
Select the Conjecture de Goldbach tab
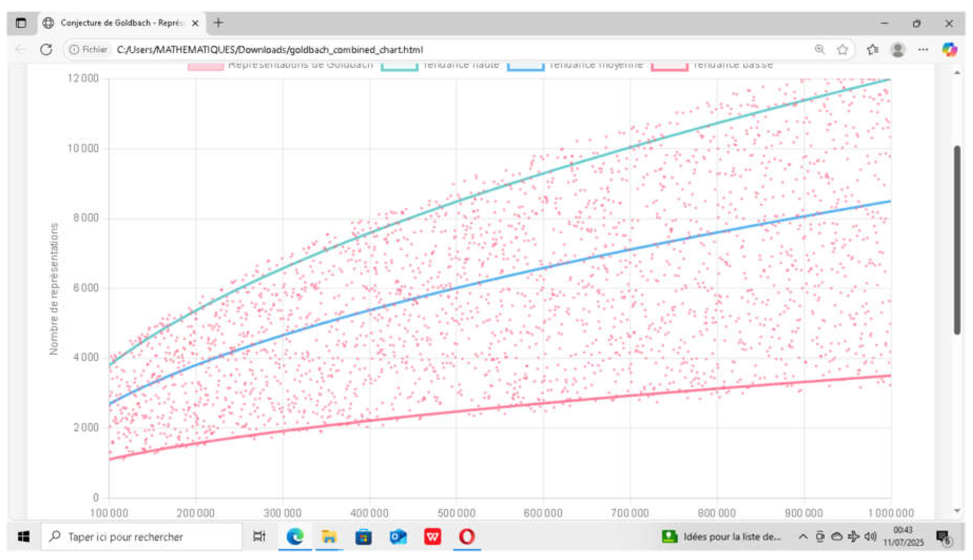tap(121, 23)
